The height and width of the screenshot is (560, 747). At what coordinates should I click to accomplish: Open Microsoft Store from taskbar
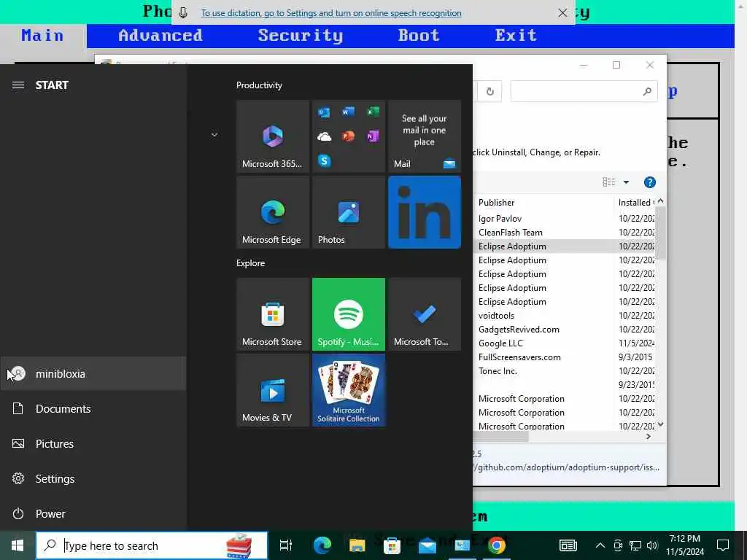[392, 545]
